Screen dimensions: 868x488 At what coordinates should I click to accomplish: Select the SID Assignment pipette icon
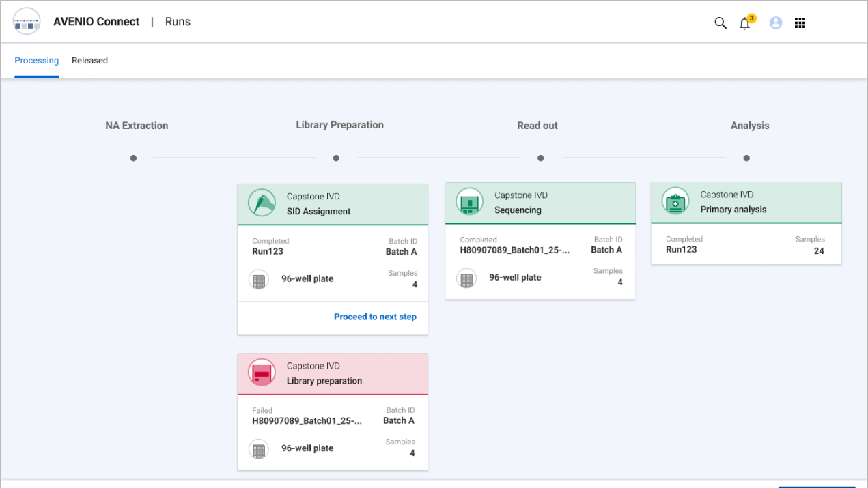click(262, 203)
